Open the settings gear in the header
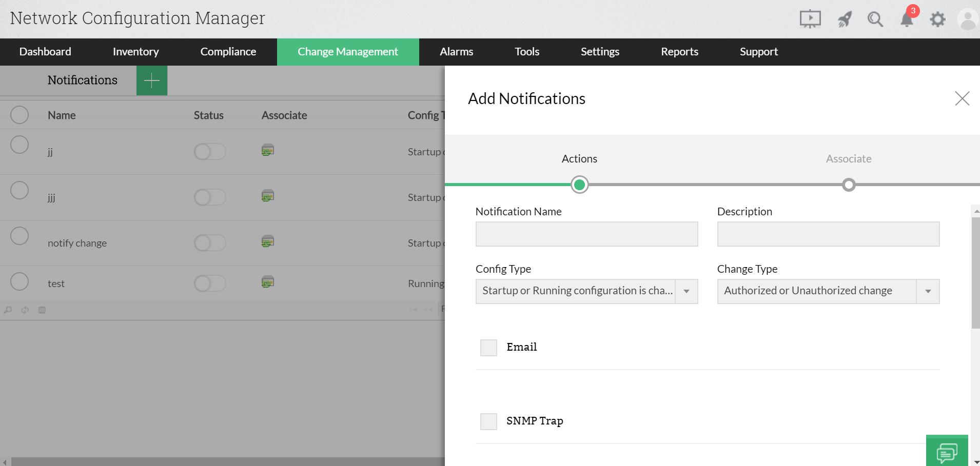The image size is (980, 466). tap(938, 19)
